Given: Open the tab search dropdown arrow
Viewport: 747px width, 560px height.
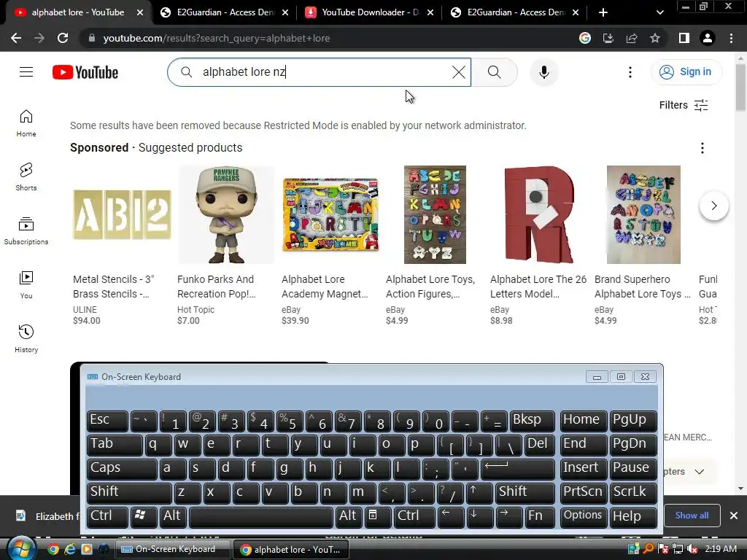Looking at the screenshot, I should [659, 12].
